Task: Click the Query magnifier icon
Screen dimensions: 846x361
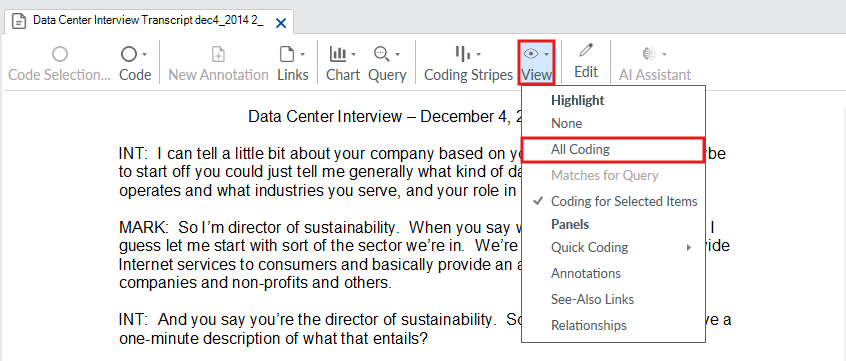Action: pyautogui.click(x=382, y=54)
